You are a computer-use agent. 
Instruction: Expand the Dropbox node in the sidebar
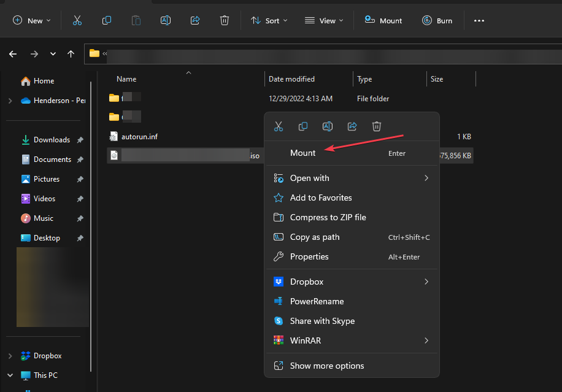coord(10,356)
